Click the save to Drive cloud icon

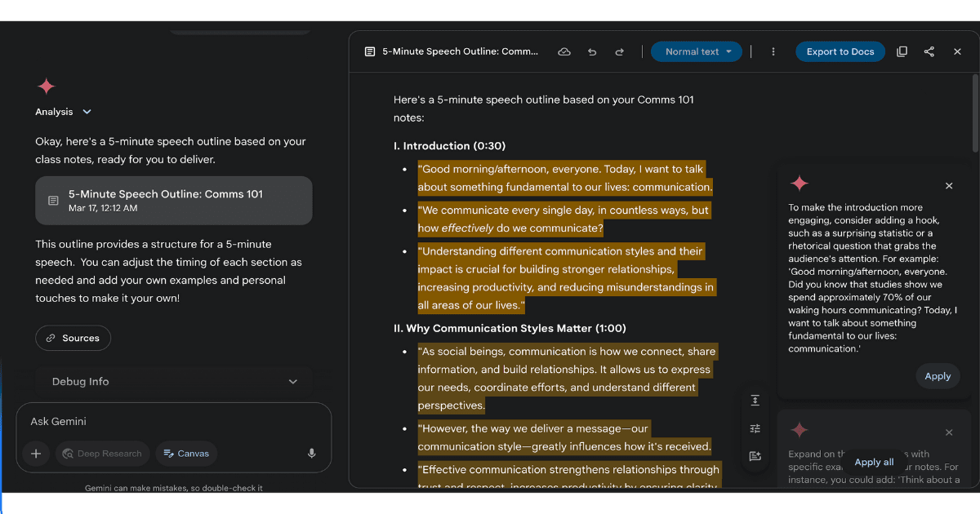pyautogui.click(x=563, y=51)
